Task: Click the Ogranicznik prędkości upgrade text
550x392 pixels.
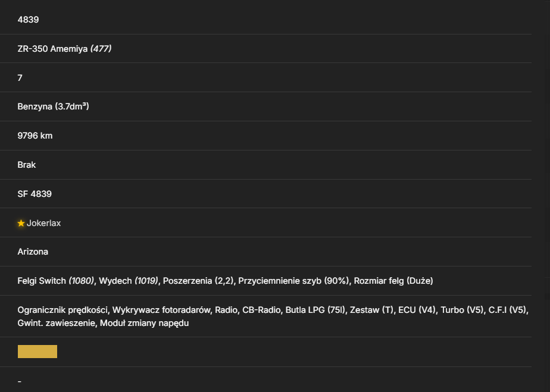Action: (x=62, y=310)
